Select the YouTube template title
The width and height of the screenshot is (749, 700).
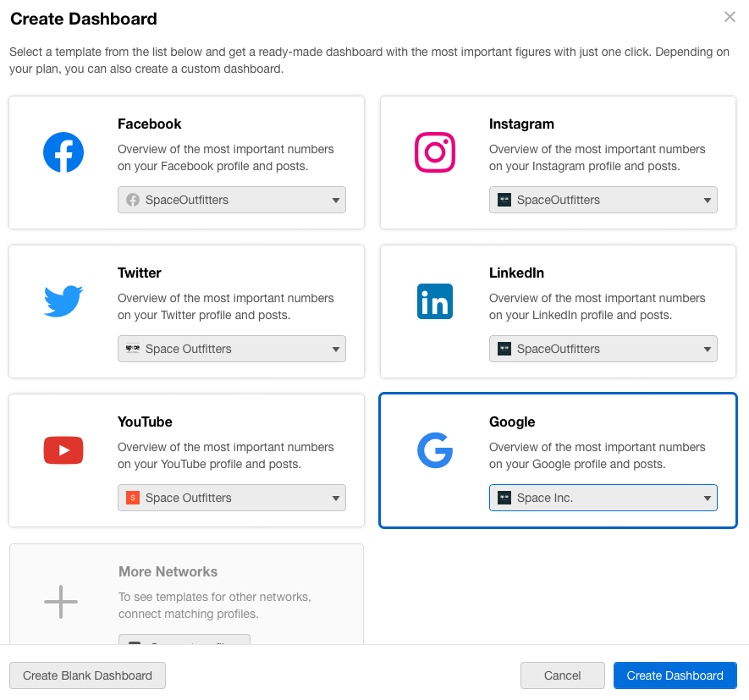[x=145, y=422]
